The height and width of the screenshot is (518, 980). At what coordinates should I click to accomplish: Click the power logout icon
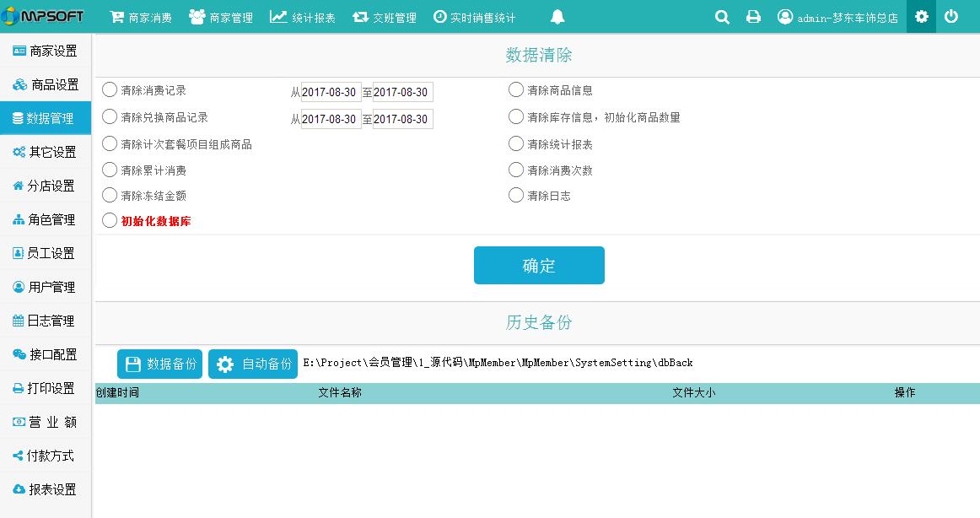tap(951, 17)
